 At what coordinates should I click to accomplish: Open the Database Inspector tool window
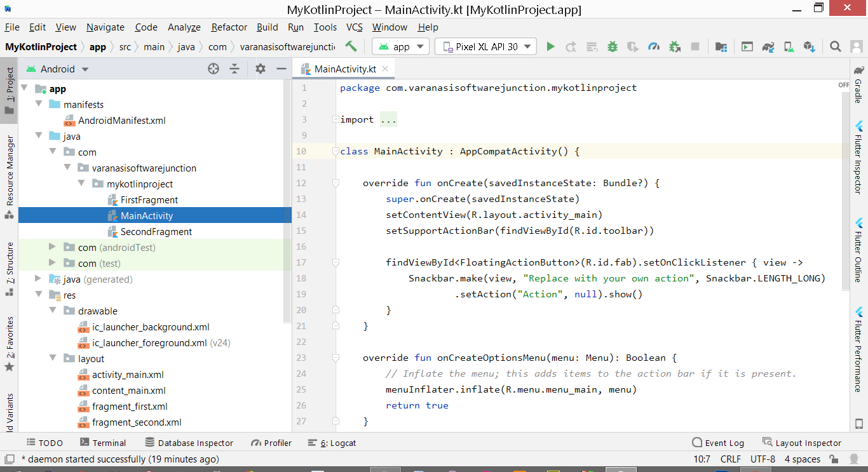tap(189, 443)
